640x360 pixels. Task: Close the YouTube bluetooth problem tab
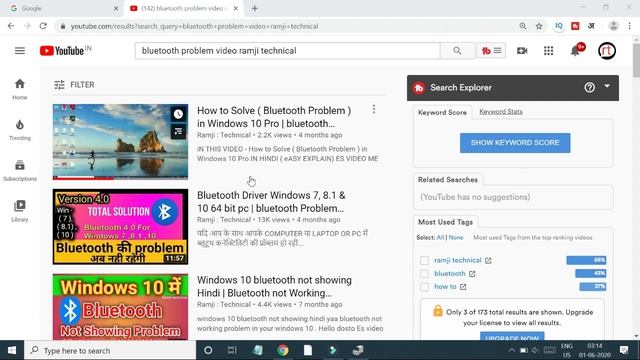tap(236, 8)
